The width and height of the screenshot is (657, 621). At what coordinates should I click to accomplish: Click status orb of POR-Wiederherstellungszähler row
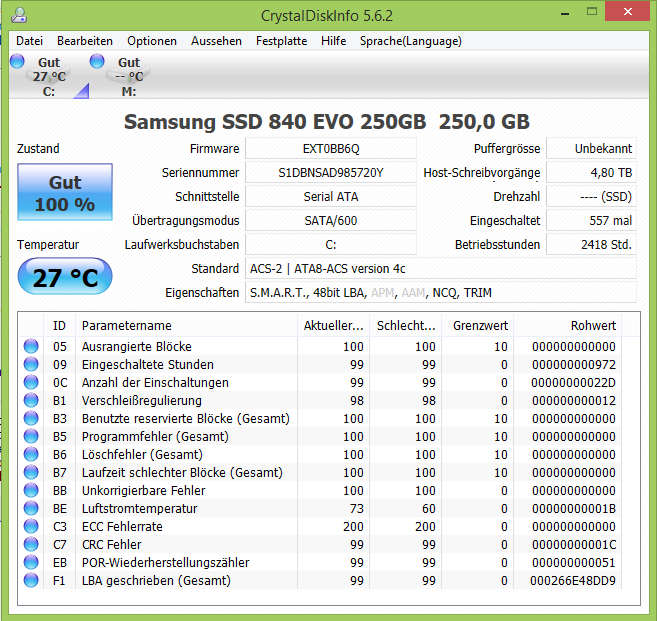click(x=31, y=562)
